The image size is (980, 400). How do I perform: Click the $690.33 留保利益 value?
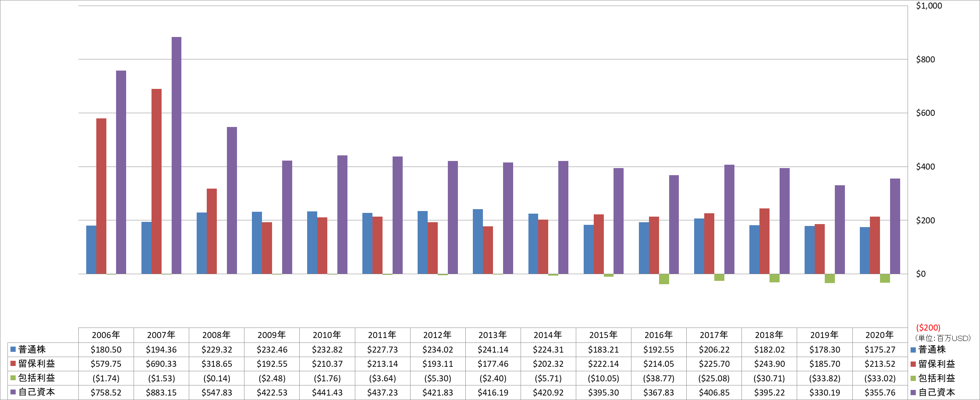161,364
